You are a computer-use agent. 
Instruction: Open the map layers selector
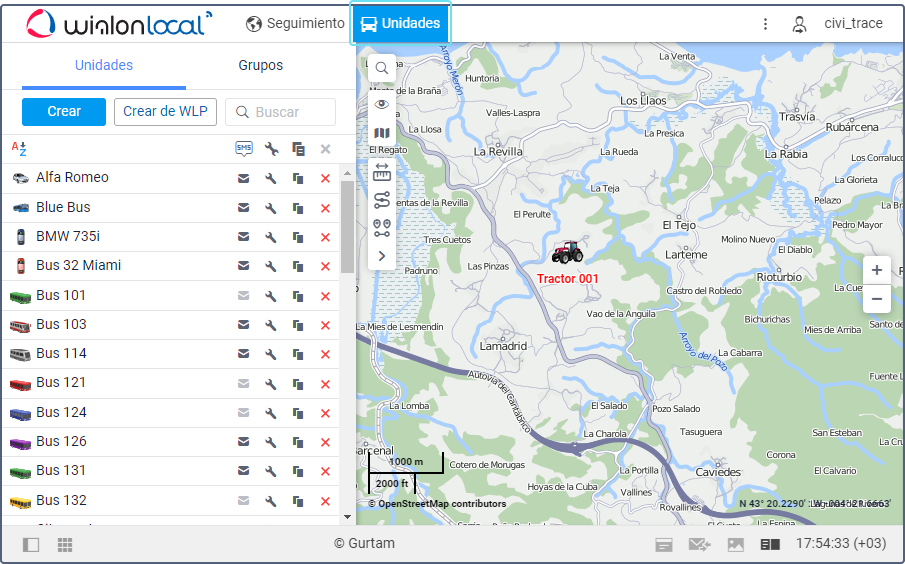tap(382, 133)
